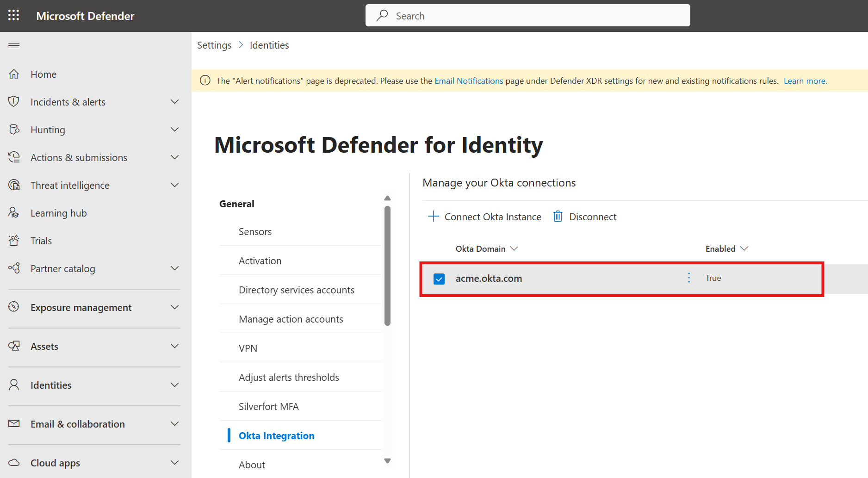Click the search magnifier icon
The height and width of the screenshot is (478, 868).
(382, 15)
